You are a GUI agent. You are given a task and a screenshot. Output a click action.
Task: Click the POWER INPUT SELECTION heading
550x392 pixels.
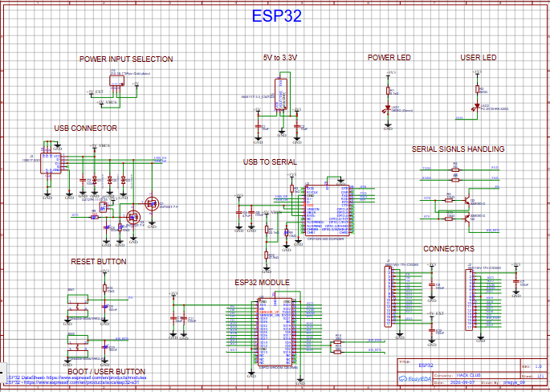coord(126,59)
